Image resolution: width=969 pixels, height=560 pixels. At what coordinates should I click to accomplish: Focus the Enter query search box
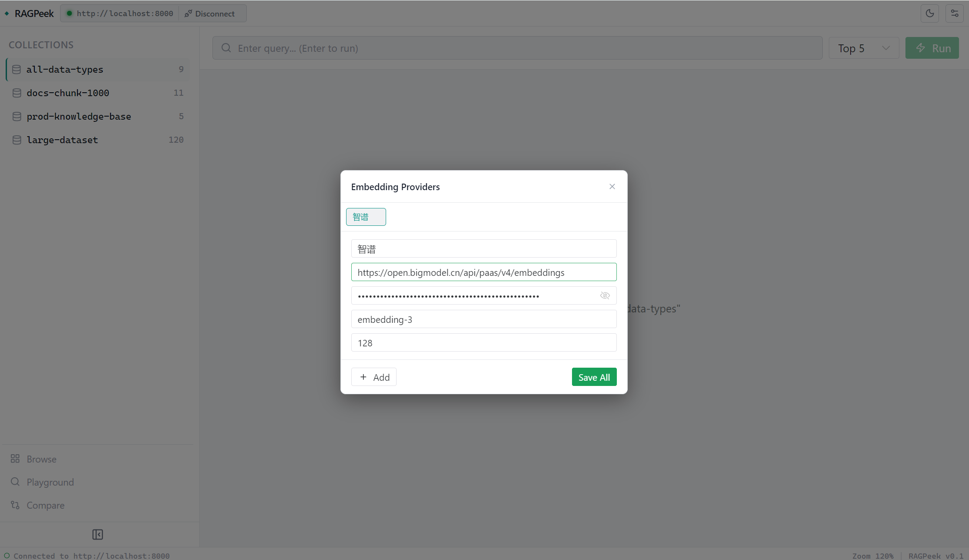518,48
